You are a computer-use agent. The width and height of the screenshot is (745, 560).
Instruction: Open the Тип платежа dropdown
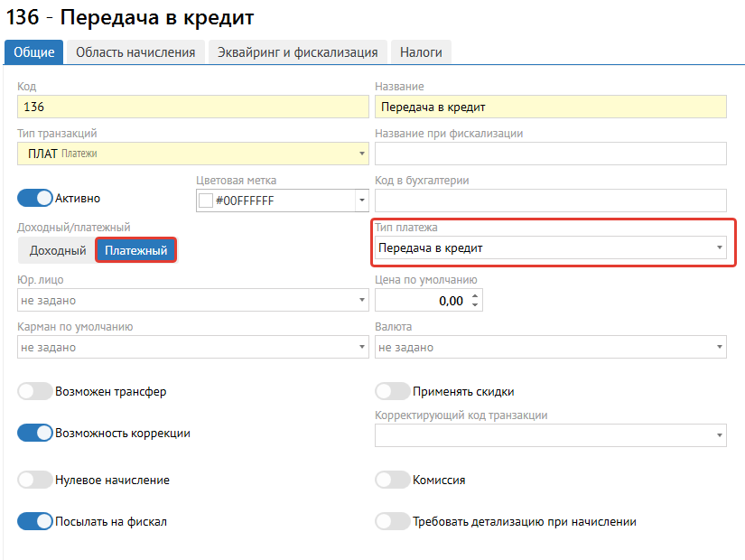(x=550, y=247)
